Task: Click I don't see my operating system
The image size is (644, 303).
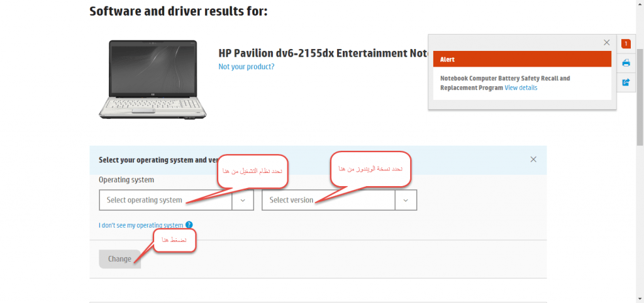Action: [141, 226]
